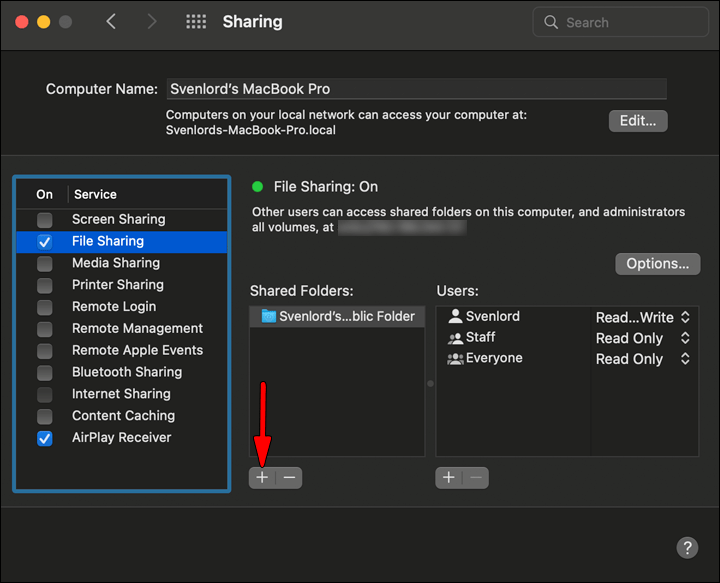
Task: Select Svenlord's...blic Folder in Shared Folders
Action: click(338, 316)
